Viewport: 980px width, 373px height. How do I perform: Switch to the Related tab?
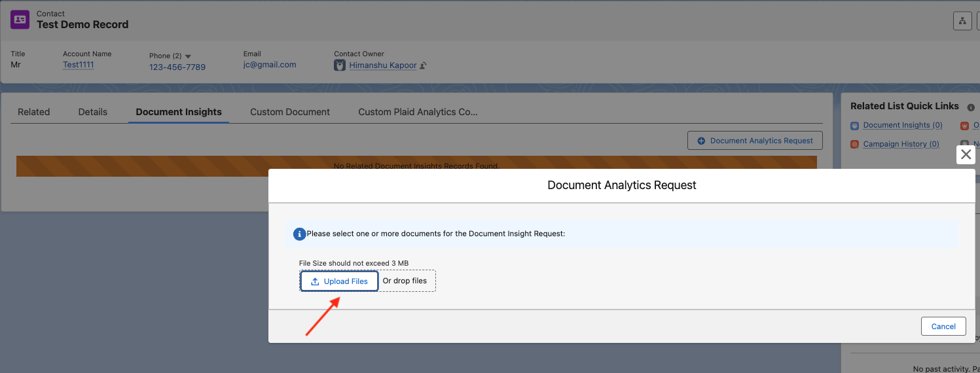(x=34, y=112)
